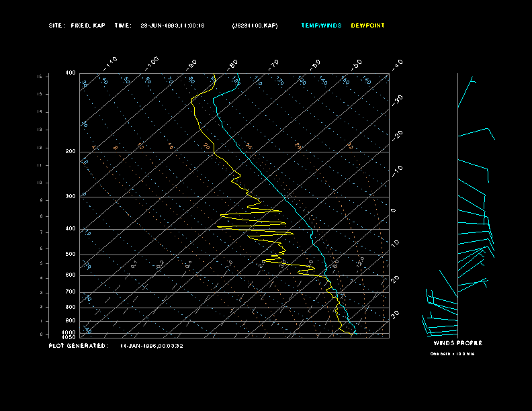
Task: Click the file name (J6281100.KAP)
Action: [x=254, y=26]
